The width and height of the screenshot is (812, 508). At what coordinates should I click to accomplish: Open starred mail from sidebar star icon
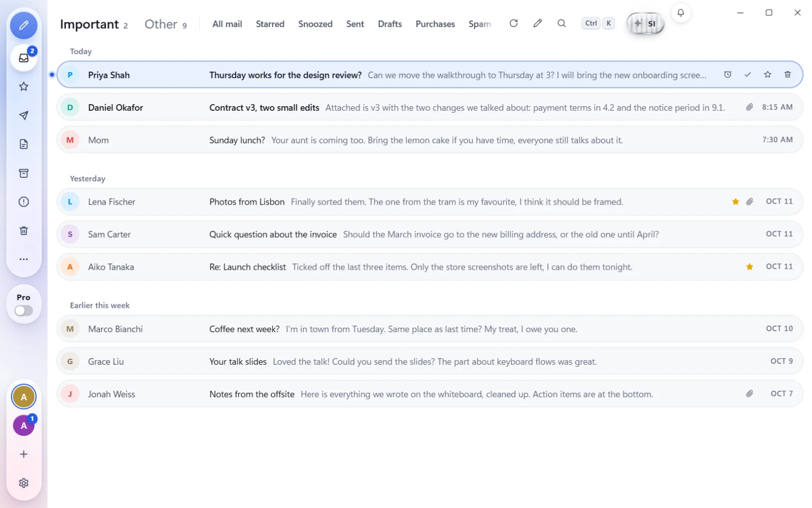pos(23,86)
